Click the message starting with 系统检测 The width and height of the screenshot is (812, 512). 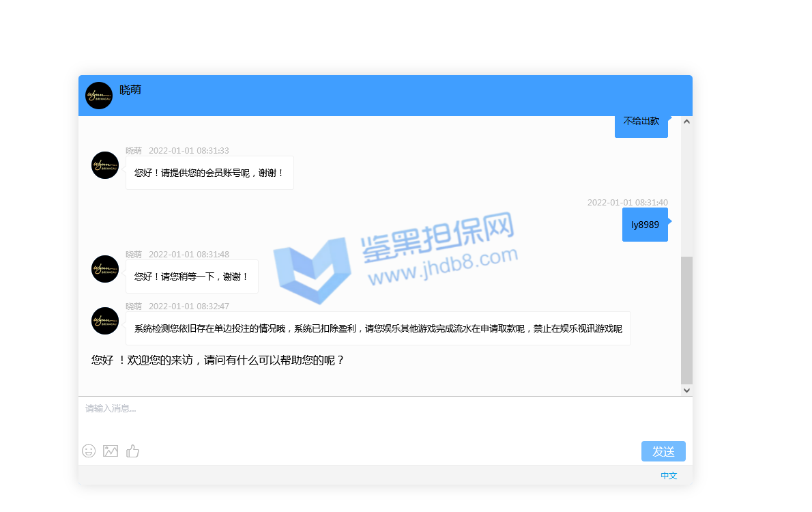tap(378, 328)
